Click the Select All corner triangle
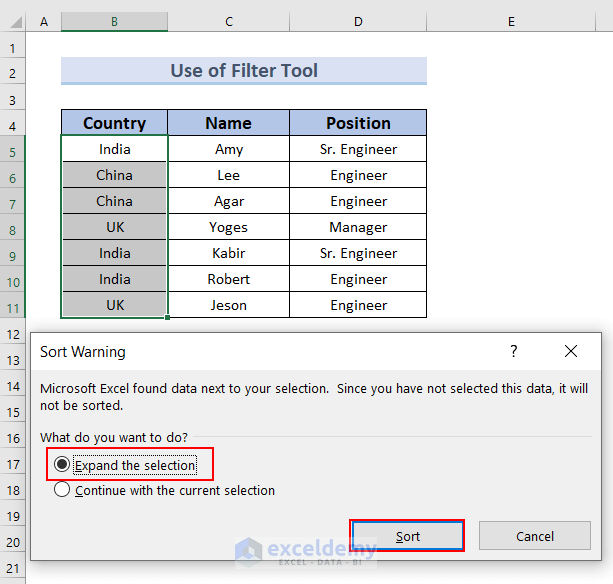The width and height of the screenshot is (613, 584). point(16,22)
